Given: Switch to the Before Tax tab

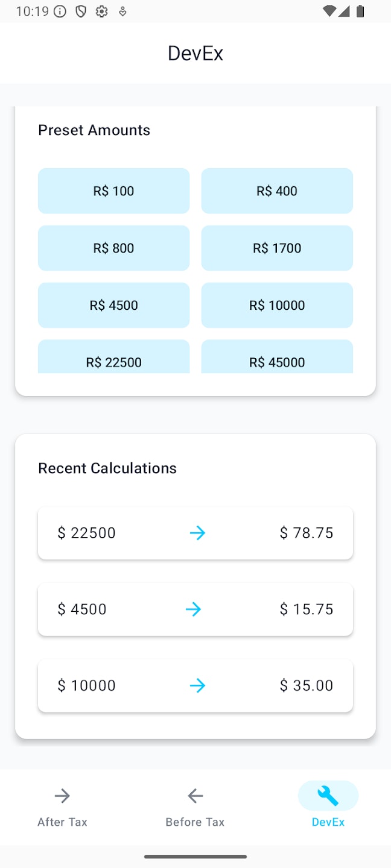Looking at the screenshot, I should click(195, 807).
